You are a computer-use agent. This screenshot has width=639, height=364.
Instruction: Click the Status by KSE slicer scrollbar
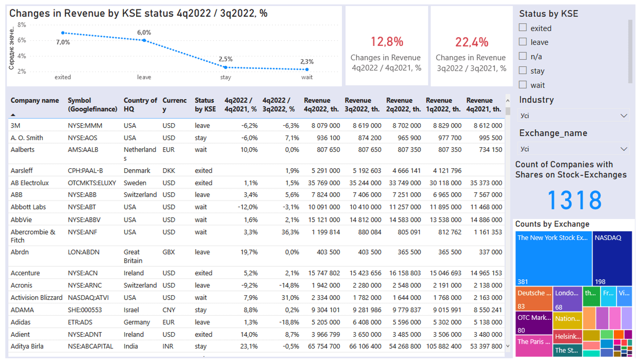(x=630, y=51)
